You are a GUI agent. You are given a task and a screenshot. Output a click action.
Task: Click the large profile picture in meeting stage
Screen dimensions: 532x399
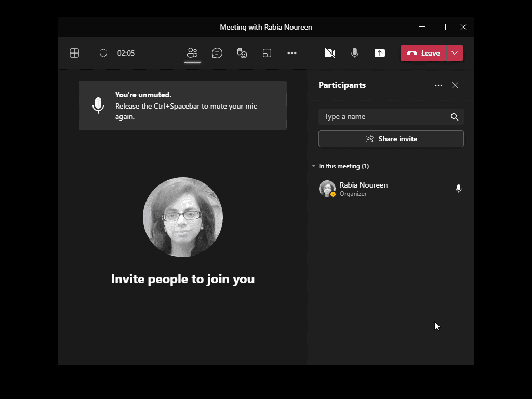click(183, 217)
